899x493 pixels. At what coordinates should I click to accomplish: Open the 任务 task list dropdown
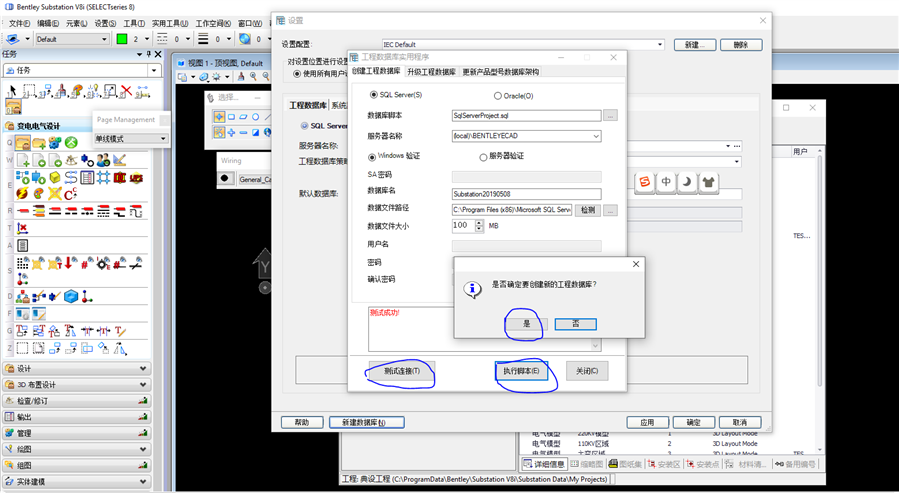[x=154, y=70]
